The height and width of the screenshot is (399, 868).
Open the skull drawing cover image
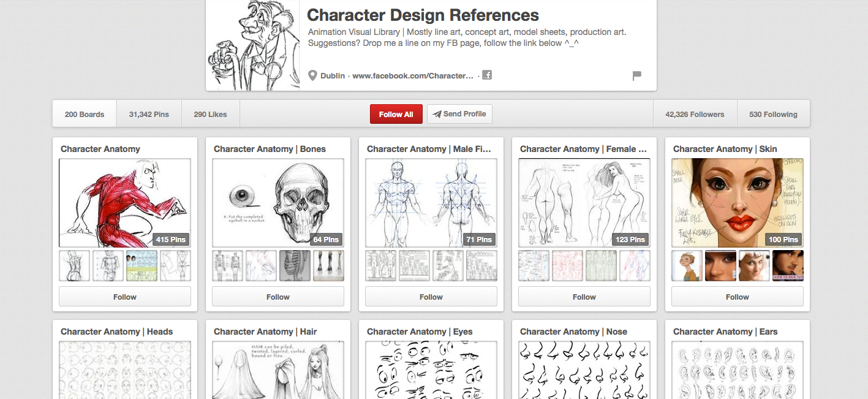point(278,203)
